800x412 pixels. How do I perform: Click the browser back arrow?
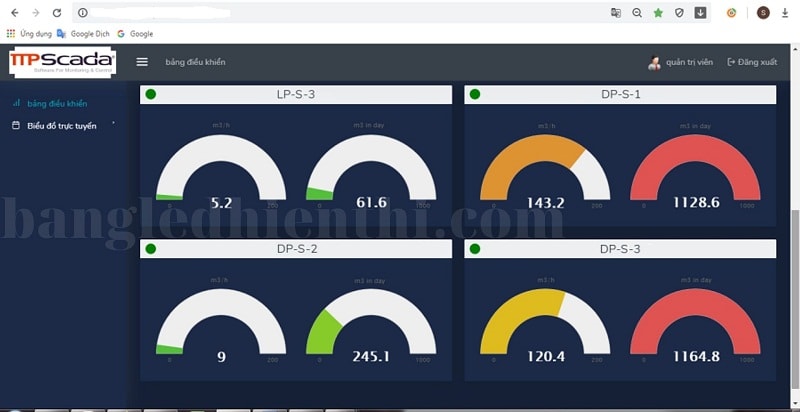[x=14, y=13]
